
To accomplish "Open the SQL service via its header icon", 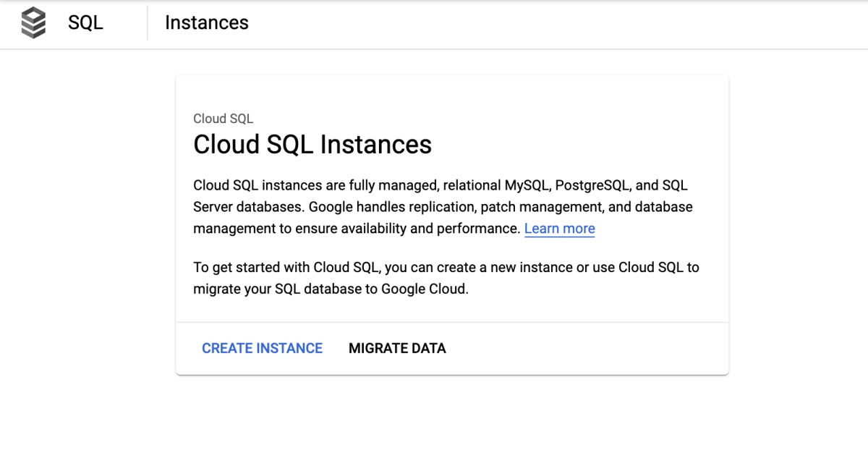I will tap(33, 22).
